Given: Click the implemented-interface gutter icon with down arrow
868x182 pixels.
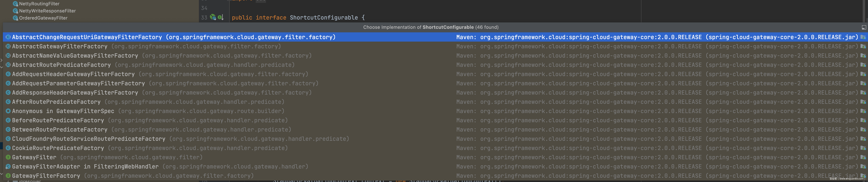Looking at the screenshot, I should (x=220, y=17).
